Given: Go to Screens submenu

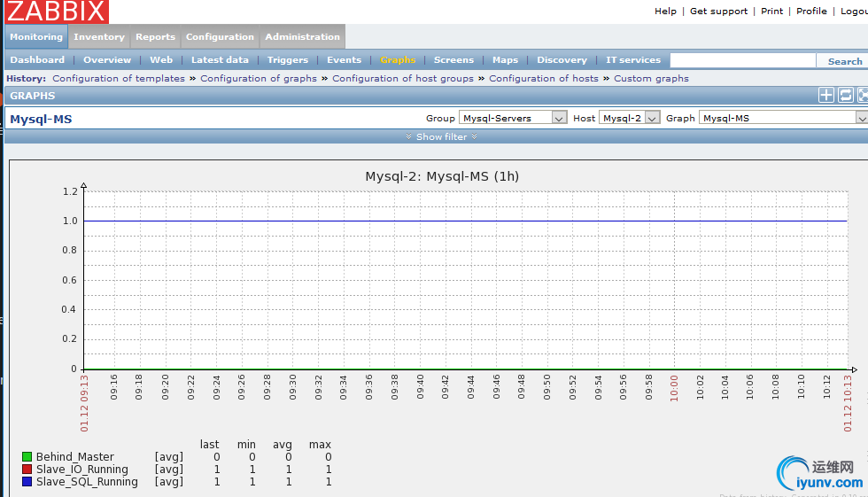Looking at the screenshot, I should pyautogui.click(x=453, y=59).
